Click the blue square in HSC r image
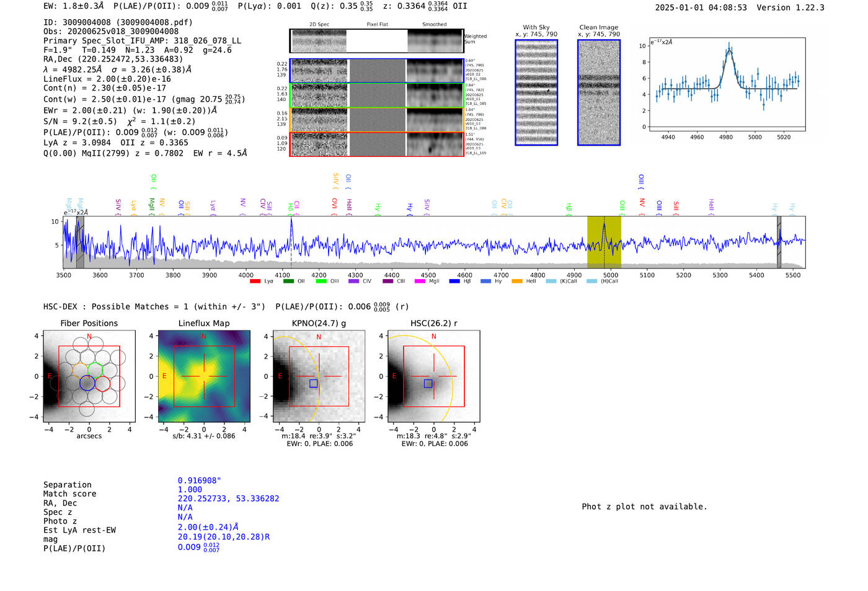Image resolution: width=868 pixels, height=591 pixels. pyautogui.click(x=428, y=384)
